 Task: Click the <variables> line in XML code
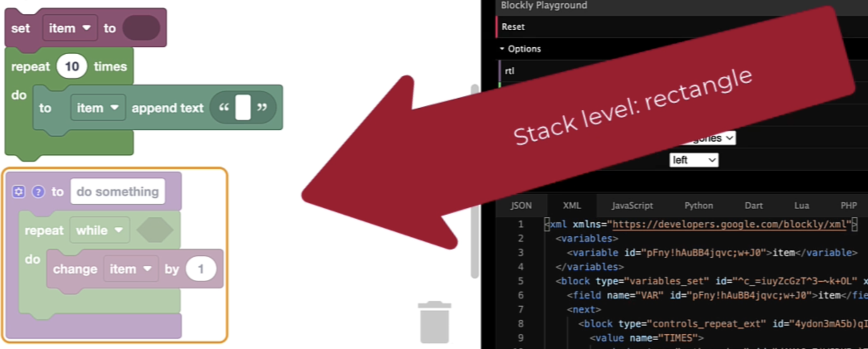(587, 238)
